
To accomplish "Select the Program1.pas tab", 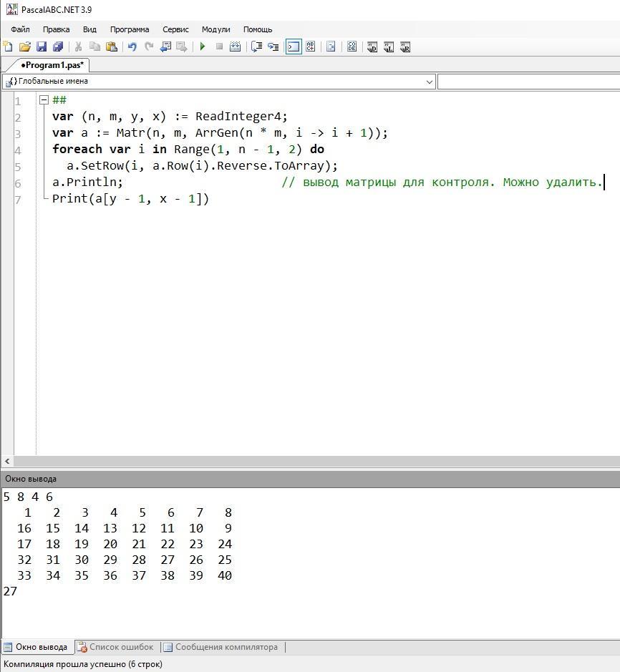I will pyautogui.click(x=52, y=65).
